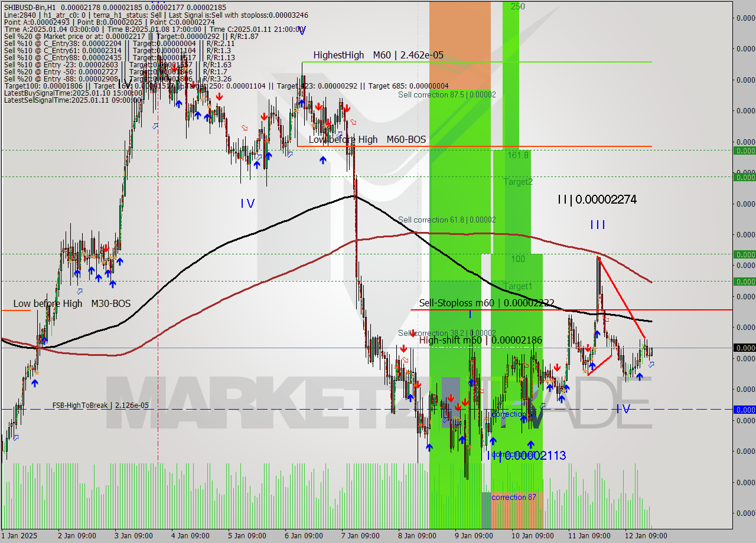Viewport: 756px width, 543px height.
Task: Click the '1 Jan 2025' date axis label
Action: [x=19, y=536]
